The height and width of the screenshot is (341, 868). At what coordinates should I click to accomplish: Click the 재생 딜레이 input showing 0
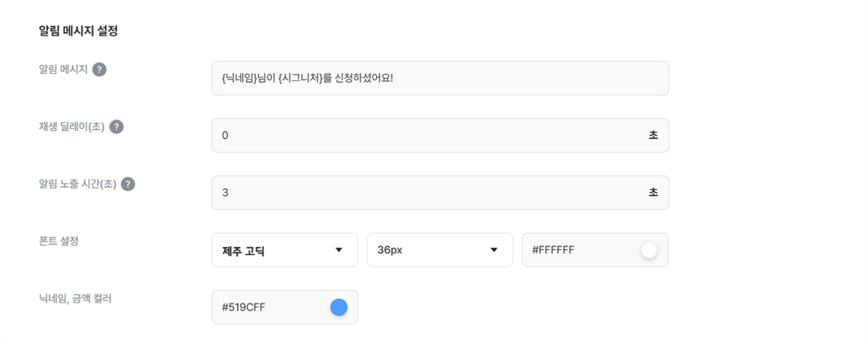(440, 135)
